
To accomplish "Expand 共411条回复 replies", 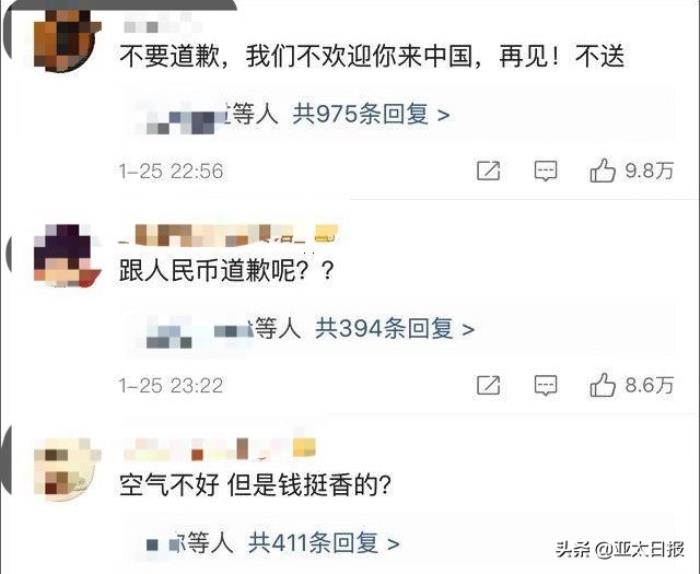I will (x=324, y=543).
